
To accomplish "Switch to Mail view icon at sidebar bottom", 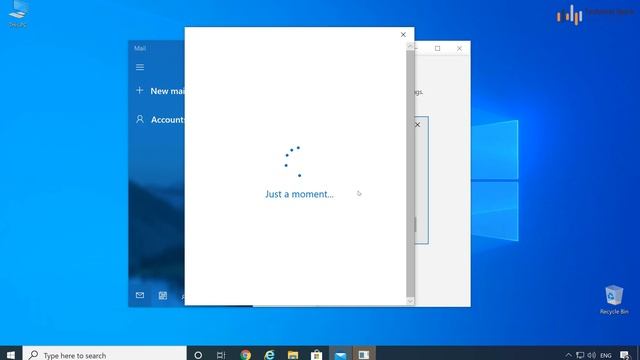I will coord(140,295).
